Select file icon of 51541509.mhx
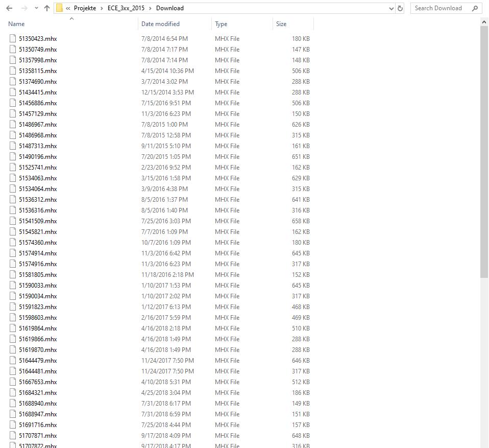 coord(13,221)
